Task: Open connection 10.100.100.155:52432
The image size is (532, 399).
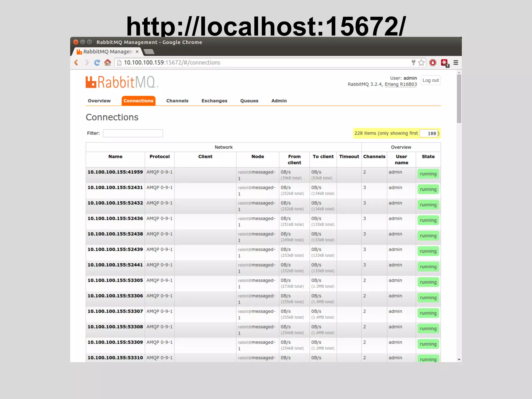Action: (x=115, y=203)
